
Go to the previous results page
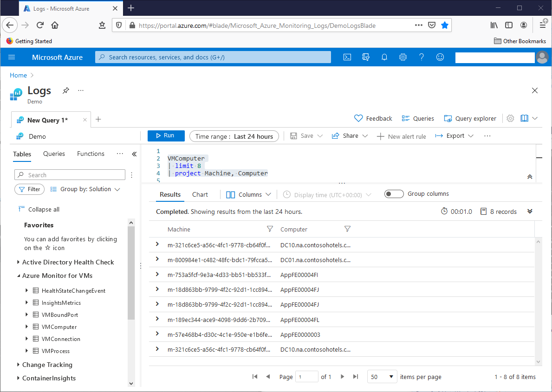(268, 377)
